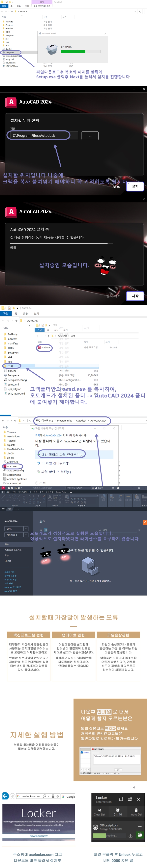This screenshot has height=868, width=147.
Task: Select 학습 in start page sidebar
Action: click(x=6, y=555)
